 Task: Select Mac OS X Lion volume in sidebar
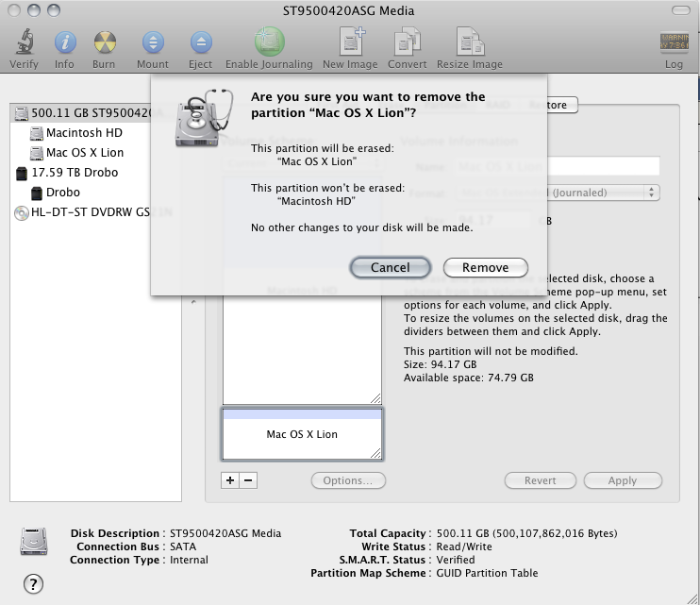(85, 153)
